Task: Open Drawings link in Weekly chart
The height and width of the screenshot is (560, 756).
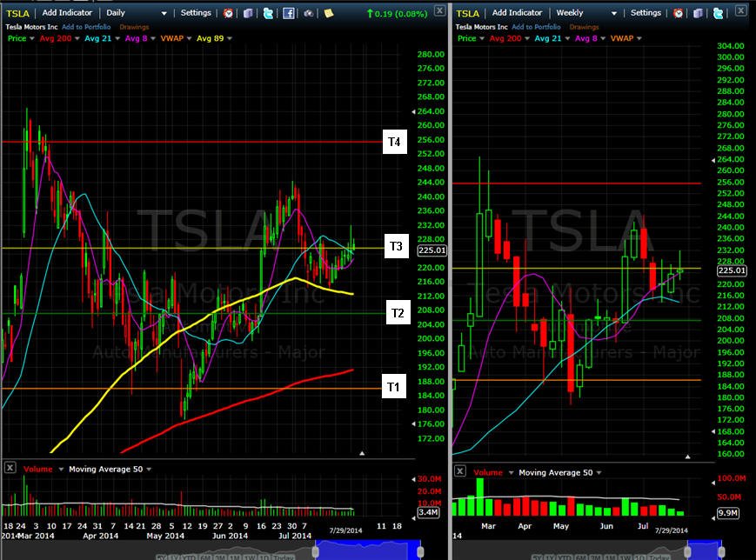Action: click(584, 27)
